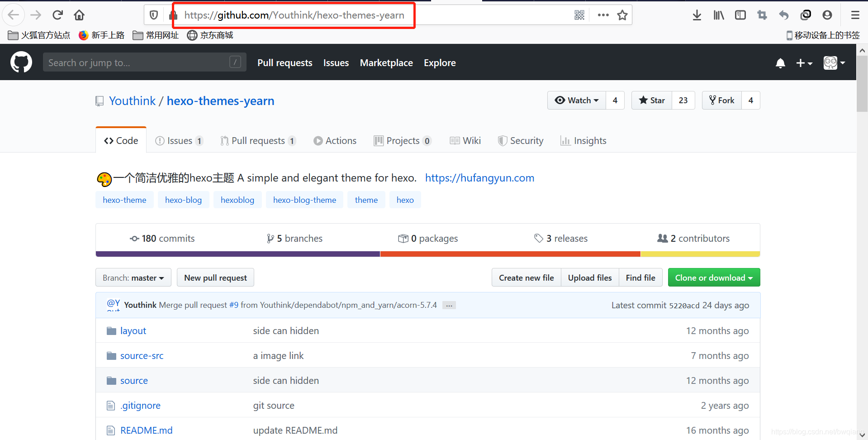Click the hexoblog topic tag
The width and height of the screenshot is (868, 440).
(x=237, y=200)
